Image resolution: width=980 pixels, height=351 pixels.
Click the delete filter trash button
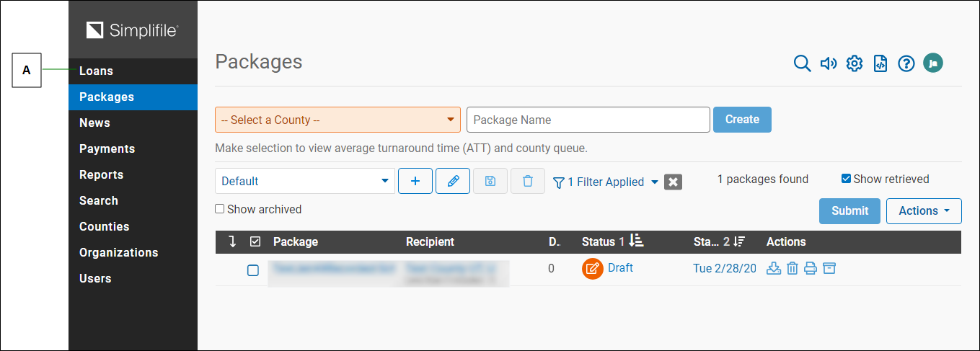click(528, 181)
